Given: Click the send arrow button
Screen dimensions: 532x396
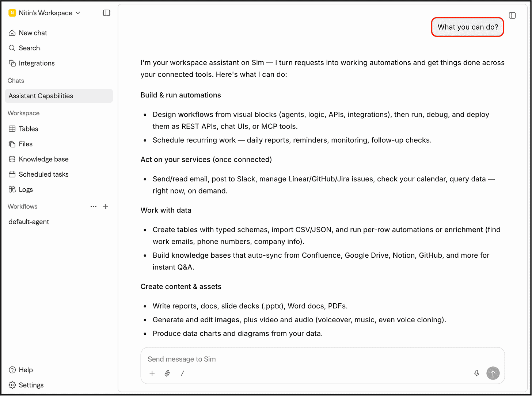Looking at the screenshot, I should click(493, 373).
